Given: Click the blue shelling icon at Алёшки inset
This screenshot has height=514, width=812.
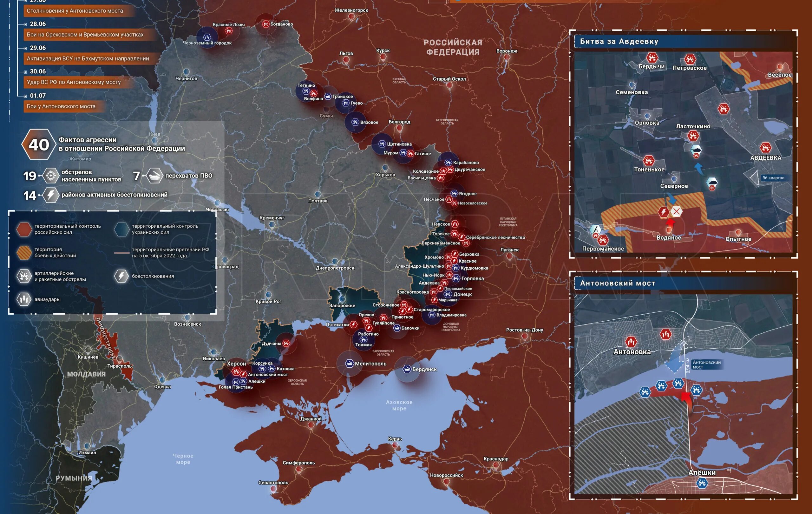Looking at the screenshot, I should tap(702, 483).
